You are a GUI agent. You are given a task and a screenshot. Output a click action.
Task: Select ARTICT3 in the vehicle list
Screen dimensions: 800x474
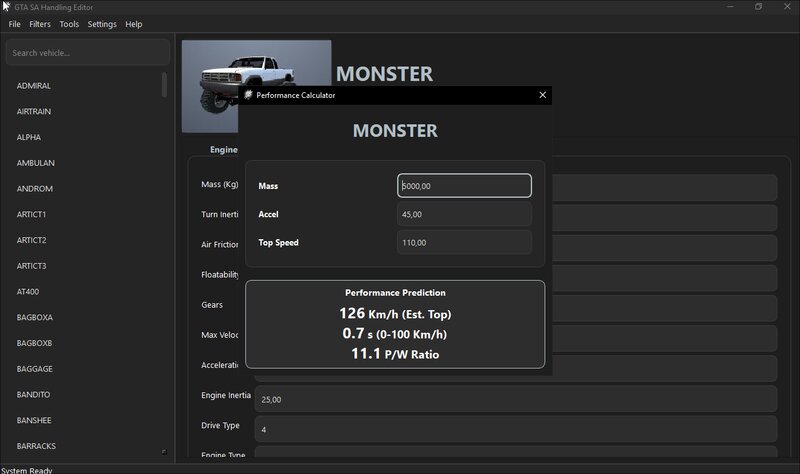pos(31,266)
